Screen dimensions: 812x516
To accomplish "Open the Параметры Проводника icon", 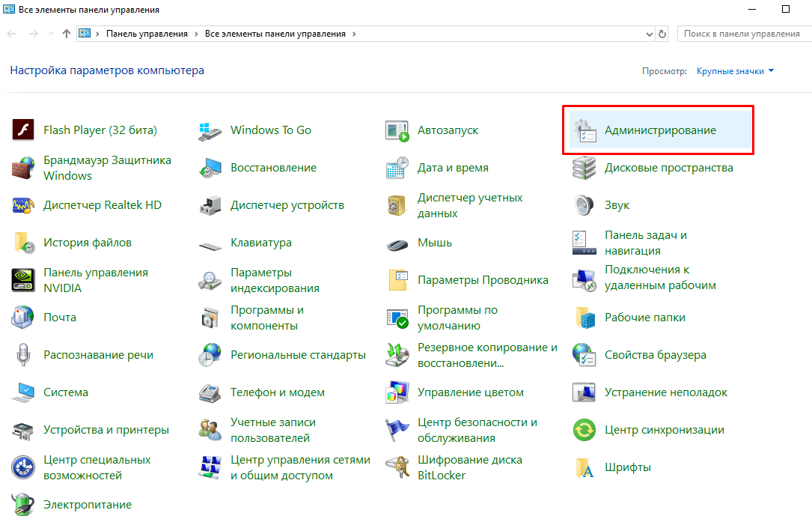I will click(397, 280).
